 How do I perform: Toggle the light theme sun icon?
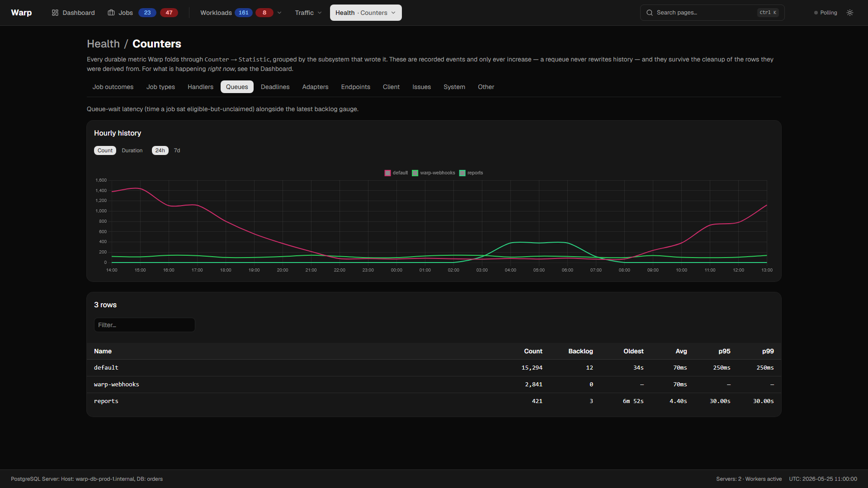850,13
